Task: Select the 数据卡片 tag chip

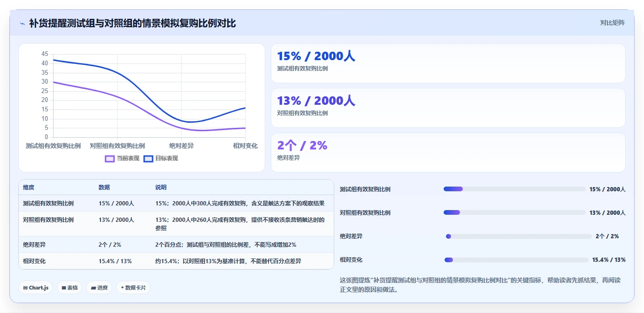Action: point(133,288)
